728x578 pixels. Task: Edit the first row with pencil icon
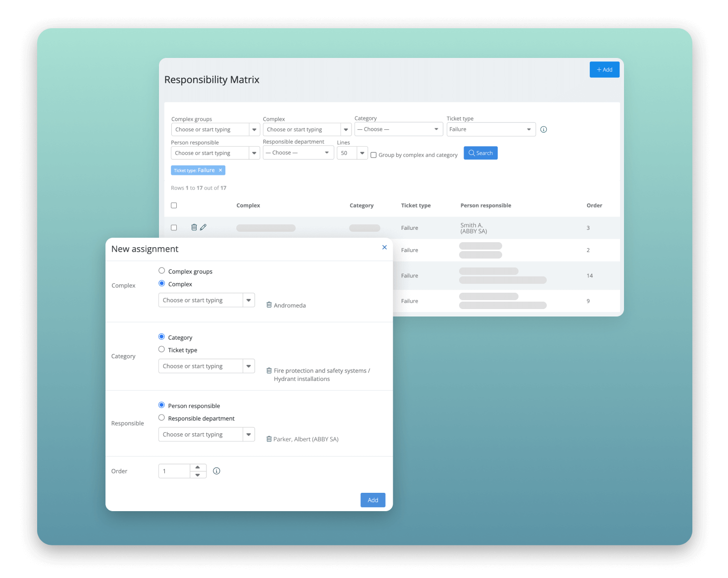(x=203, y=227)
